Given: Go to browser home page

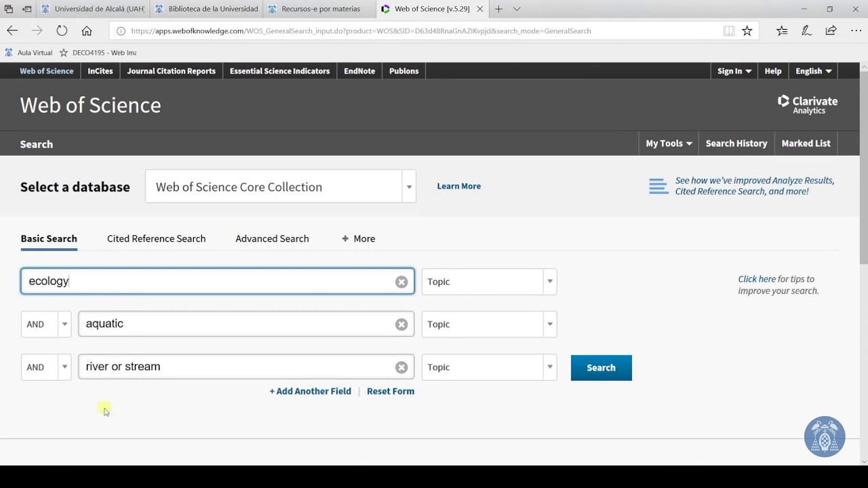Looking at the screenshot, I should [86, 30].
